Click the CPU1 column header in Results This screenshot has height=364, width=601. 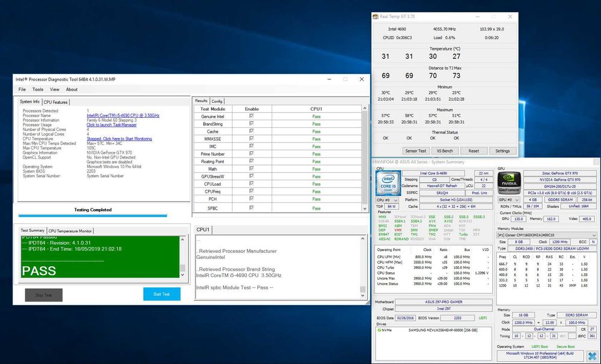[316, 109]
